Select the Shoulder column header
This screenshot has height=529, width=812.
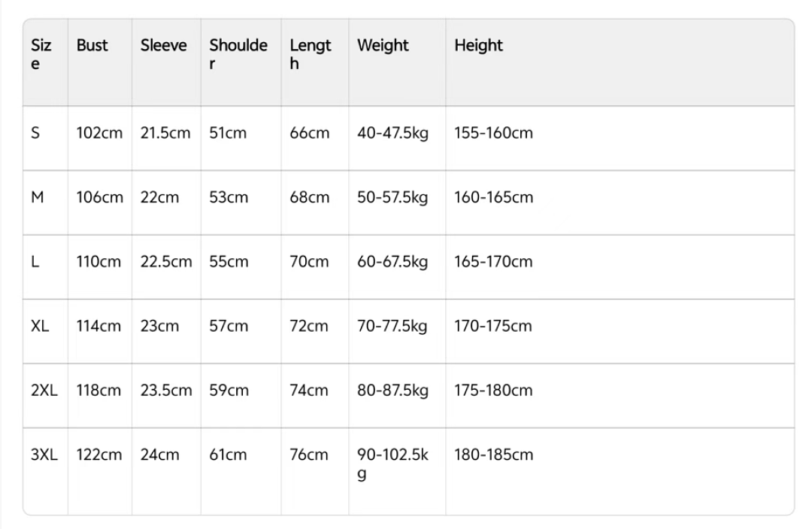[x=238, y=54]
